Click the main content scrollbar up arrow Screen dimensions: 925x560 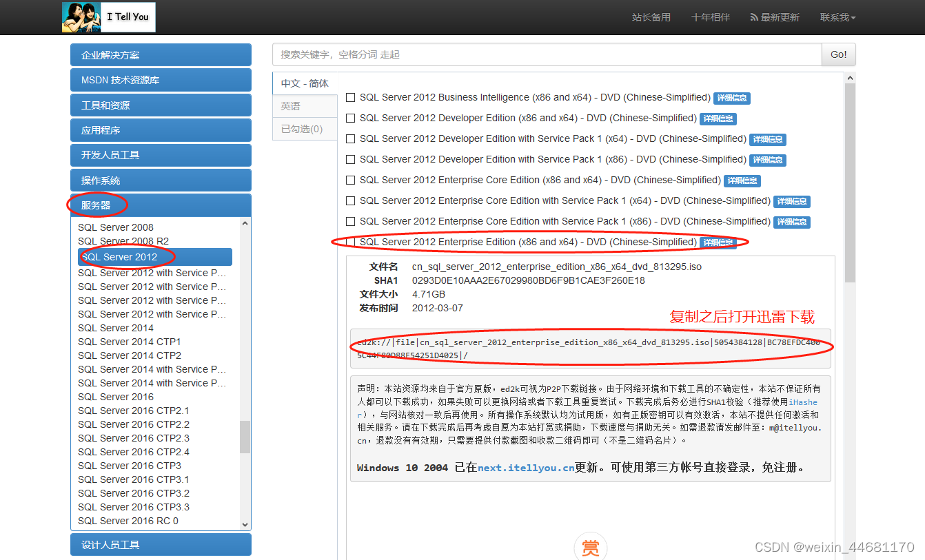click(850, 78)
